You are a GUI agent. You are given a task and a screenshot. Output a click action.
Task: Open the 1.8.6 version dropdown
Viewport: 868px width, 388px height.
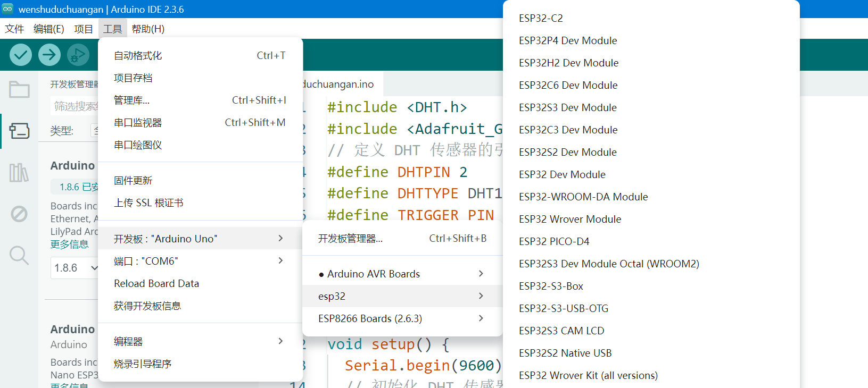point(75,268)
